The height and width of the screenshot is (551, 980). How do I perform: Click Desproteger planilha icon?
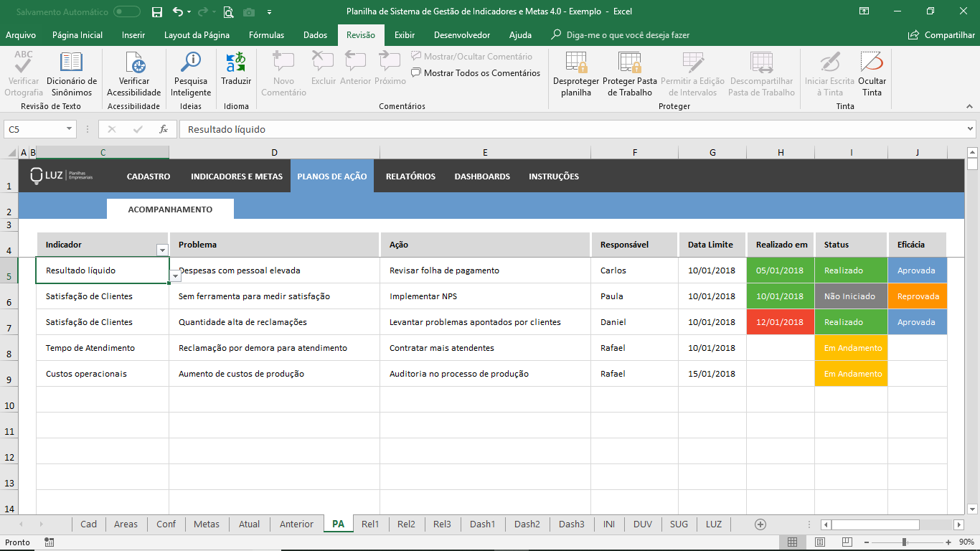click(x=576, y=74)
